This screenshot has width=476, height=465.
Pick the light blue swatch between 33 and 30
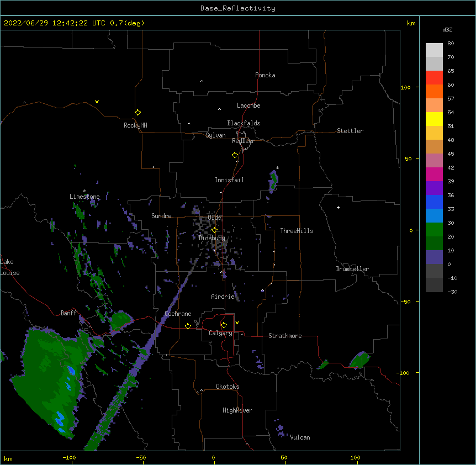434,215
